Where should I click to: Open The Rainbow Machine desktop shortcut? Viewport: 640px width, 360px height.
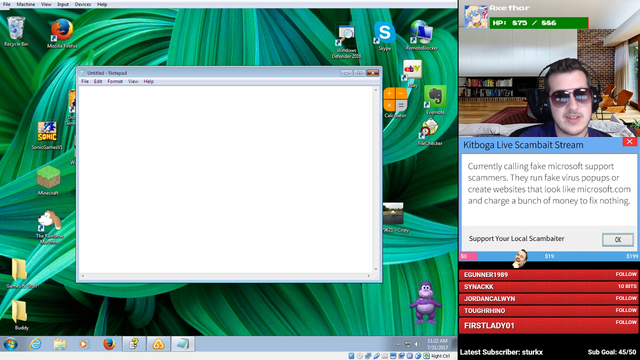pos(49,227)
